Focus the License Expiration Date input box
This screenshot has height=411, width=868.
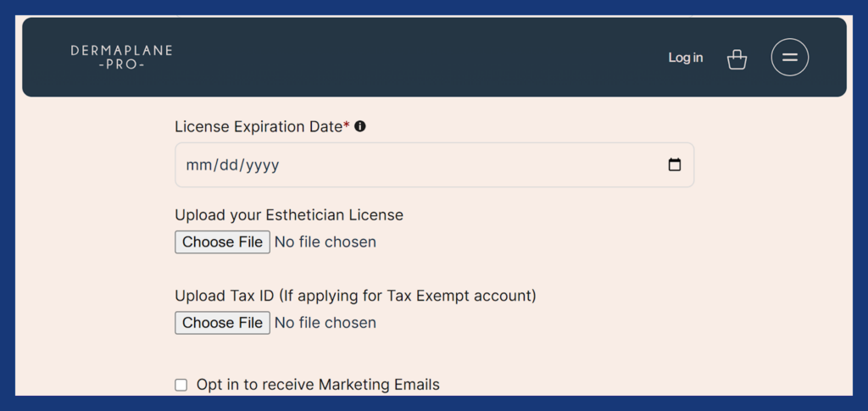tap(435, 165)
